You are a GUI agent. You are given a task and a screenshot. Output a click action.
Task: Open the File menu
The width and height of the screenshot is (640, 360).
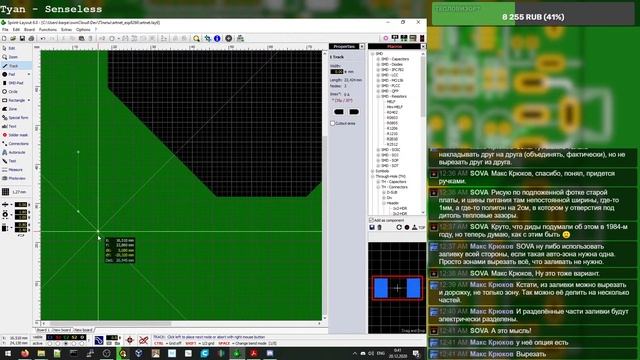click(x=5, y=30)
